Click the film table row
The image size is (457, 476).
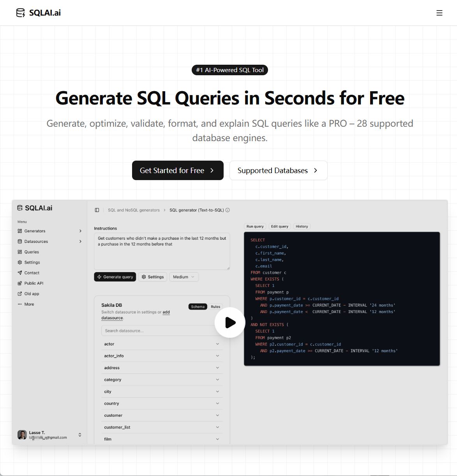(162, 439)
